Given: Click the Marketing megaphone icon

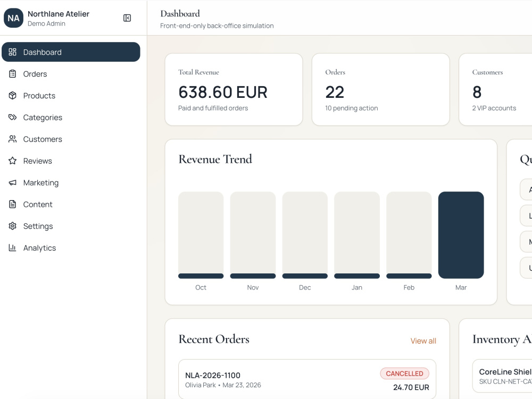Looking at the screenshot, I should coord(13,182).
